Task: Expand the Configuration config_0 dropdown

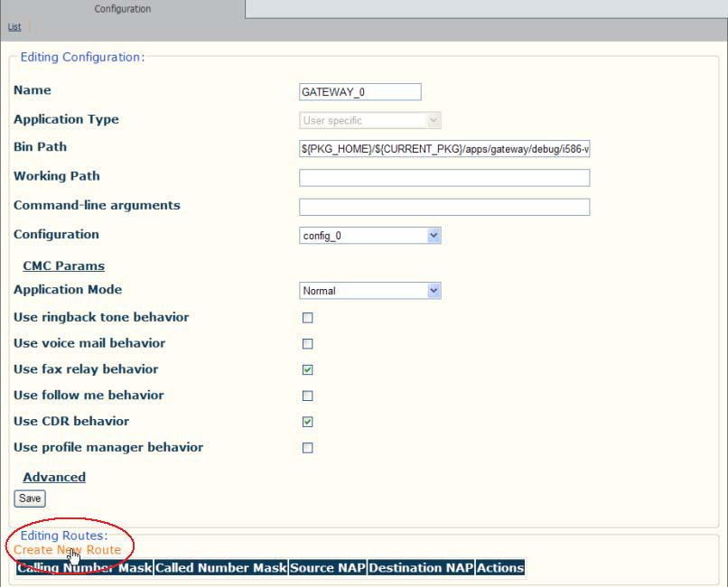Action: pyautogui.click(x=370, y=236)
